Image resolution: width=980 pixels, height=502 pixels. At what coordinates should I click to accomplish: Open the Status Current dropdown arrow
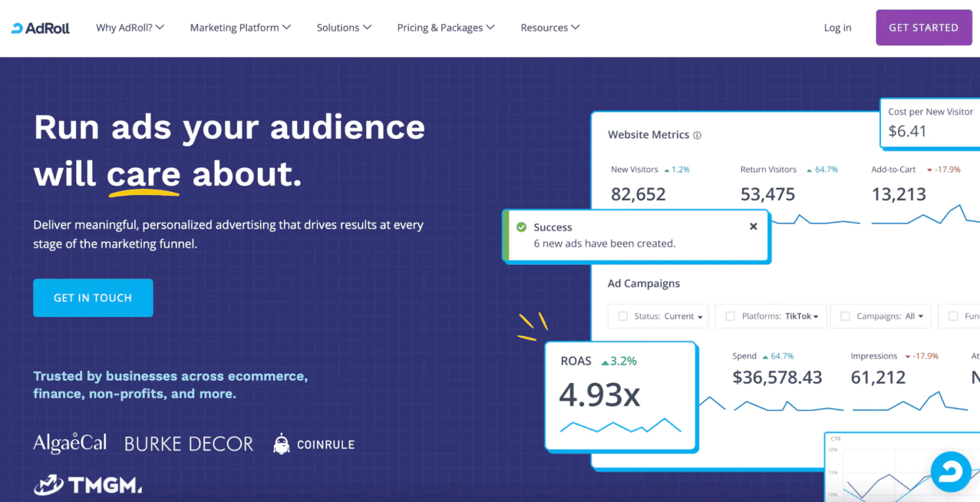point(700,317)
